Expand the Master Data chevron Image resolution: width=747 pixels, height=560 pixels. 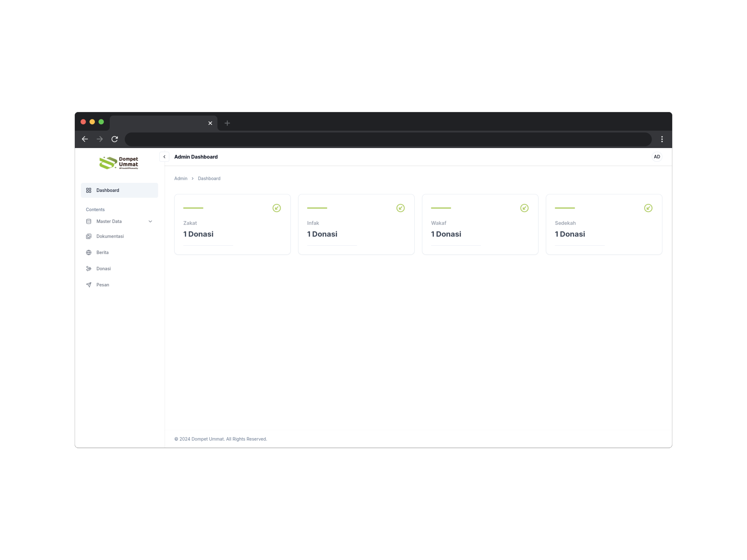point(150,221)
